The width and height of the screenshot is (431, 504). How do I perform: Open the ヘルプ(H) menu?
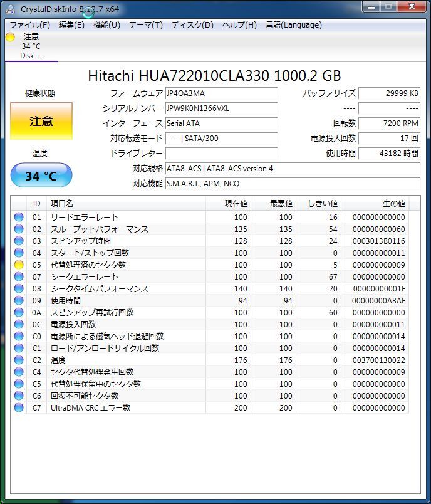pos(239,25)
